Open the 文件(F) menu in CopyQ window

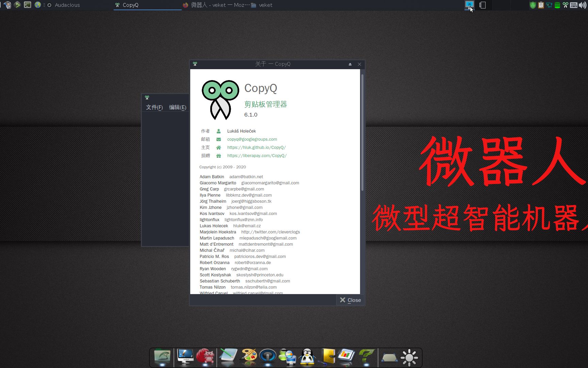tap(154, 107)
